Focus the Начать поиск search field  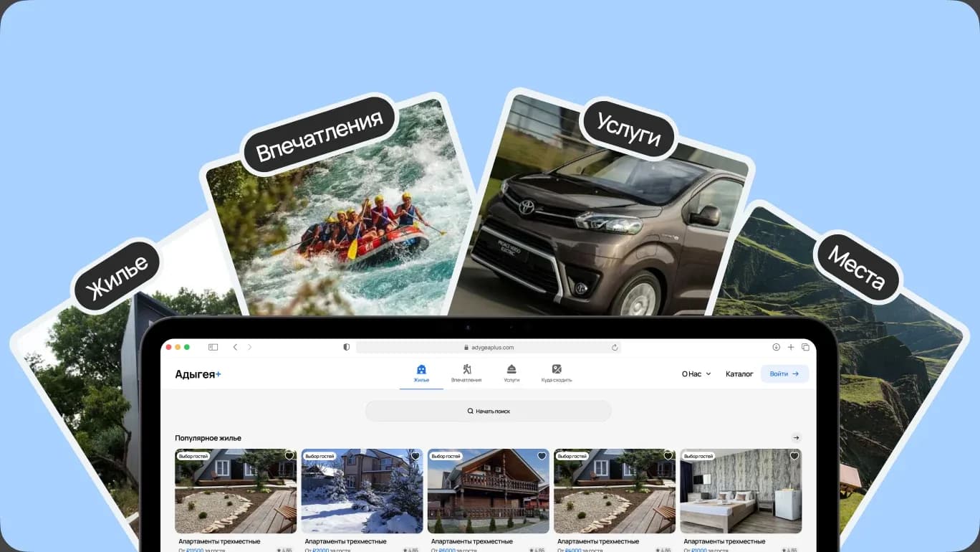(x=489, y=411)
